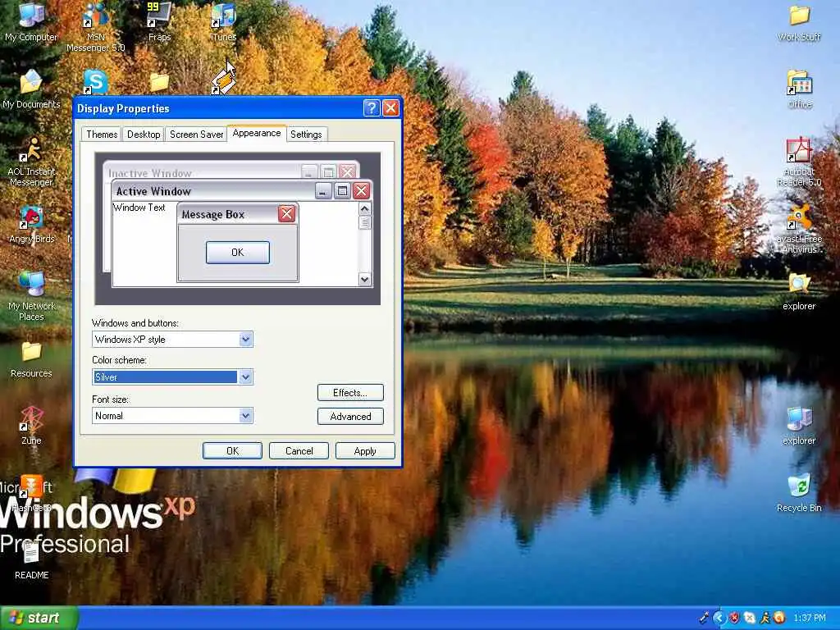Select the Resources folder icon
This screenshot has width=840, height=630.
pyautogui.click(x=31, y=359)
